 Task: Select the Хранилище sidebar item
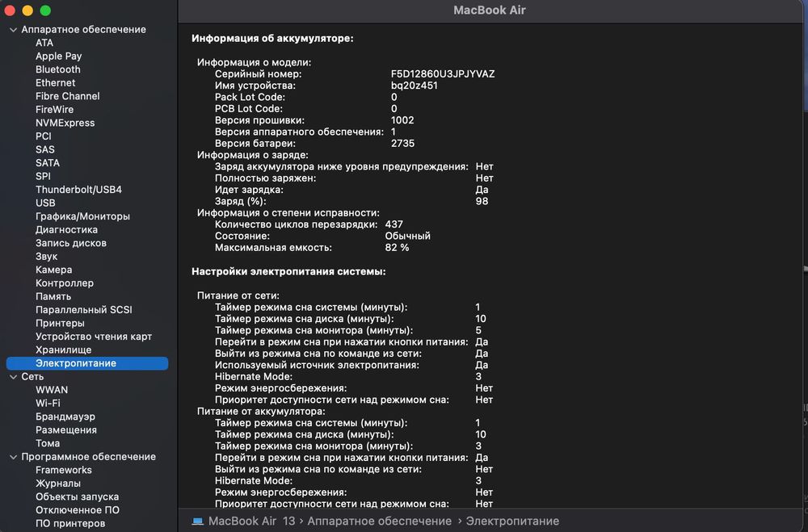tap(63, 350)
